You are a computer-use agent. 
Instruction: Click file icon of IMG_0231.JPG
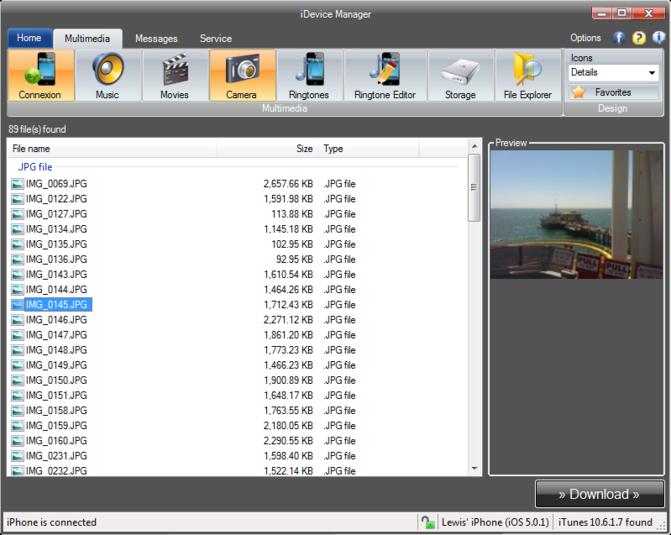[x=18, y=456]
